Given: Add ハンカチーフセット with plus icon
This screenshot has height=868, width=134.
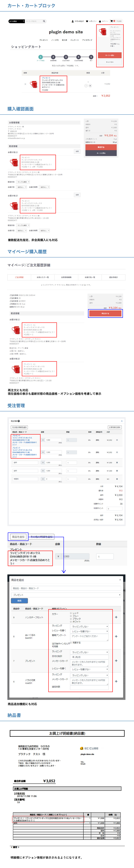Looking at the screenshot, I should [x=116, y=617].
